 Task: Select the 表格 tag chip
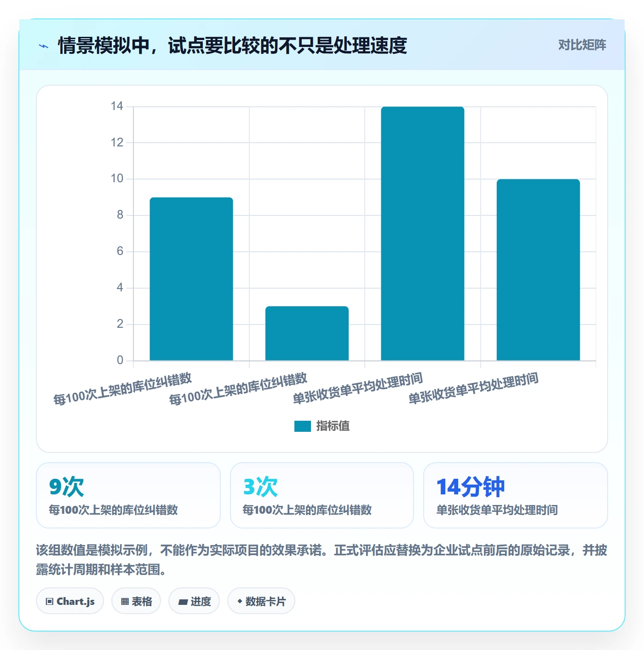pos(136,601)
